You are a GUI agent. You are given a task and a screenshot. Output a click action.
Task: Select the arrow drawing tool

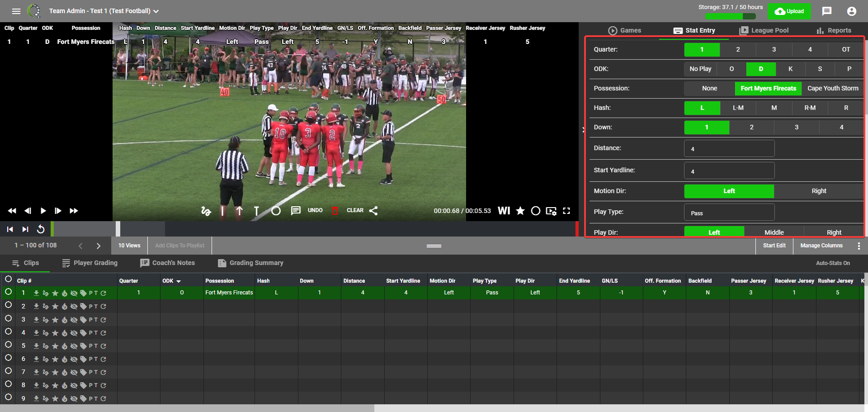pos(239,211)
